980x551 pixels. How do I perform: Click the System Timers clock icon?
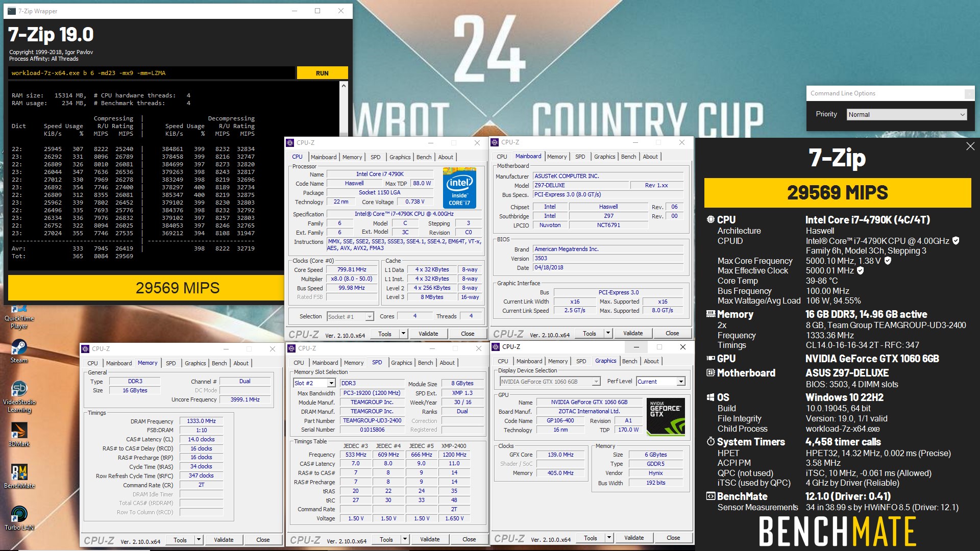click(710, 441)
